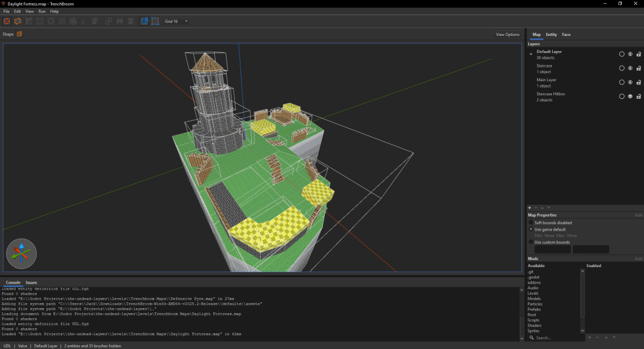Click the cube icon next to Shape
Image resolution: width=644 pixels, height=349 pixels.
point(20,34)
